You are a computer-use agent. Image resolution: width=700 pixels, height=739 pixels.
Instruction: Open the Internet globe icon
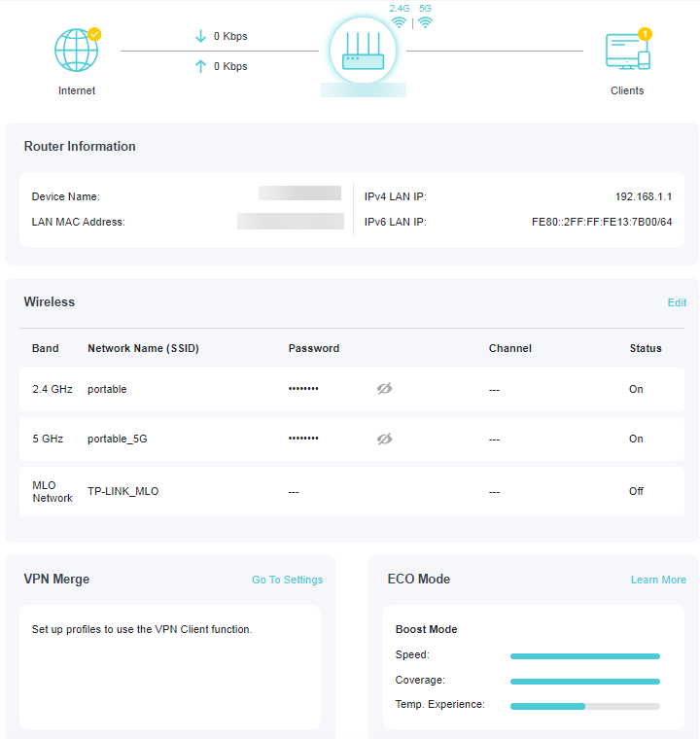pyautogui.click(x=77, y=50)
